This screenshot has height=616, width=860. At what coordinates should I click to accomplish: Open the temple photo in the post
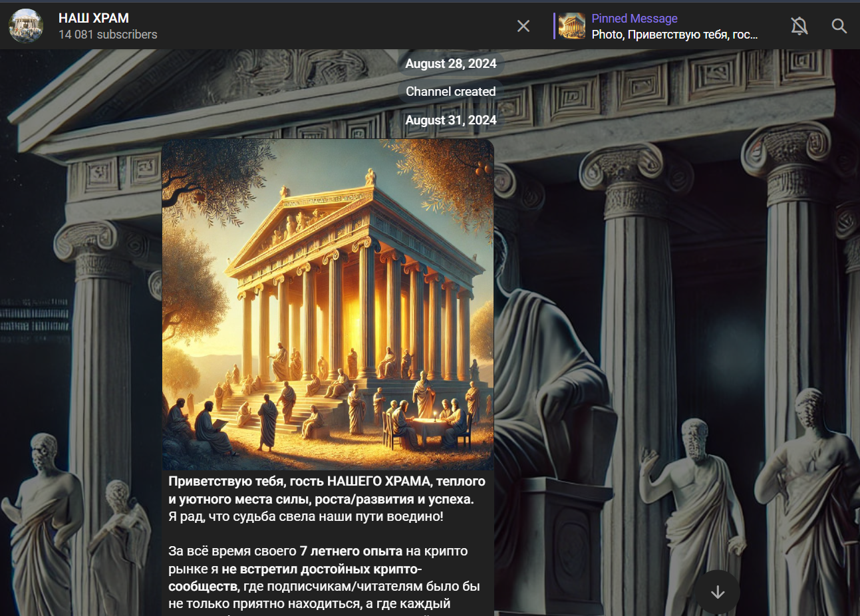tap(328, 305)
